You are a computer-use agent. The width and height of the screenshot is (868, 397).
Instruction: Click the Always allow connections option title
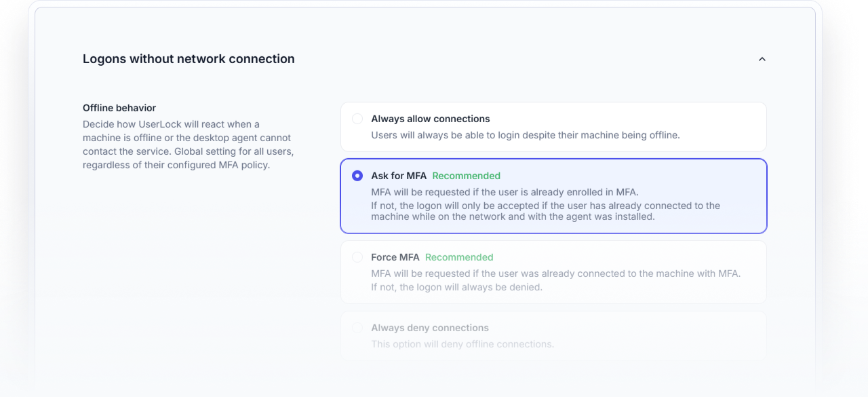pyautogui.click(x=430, y=119)
